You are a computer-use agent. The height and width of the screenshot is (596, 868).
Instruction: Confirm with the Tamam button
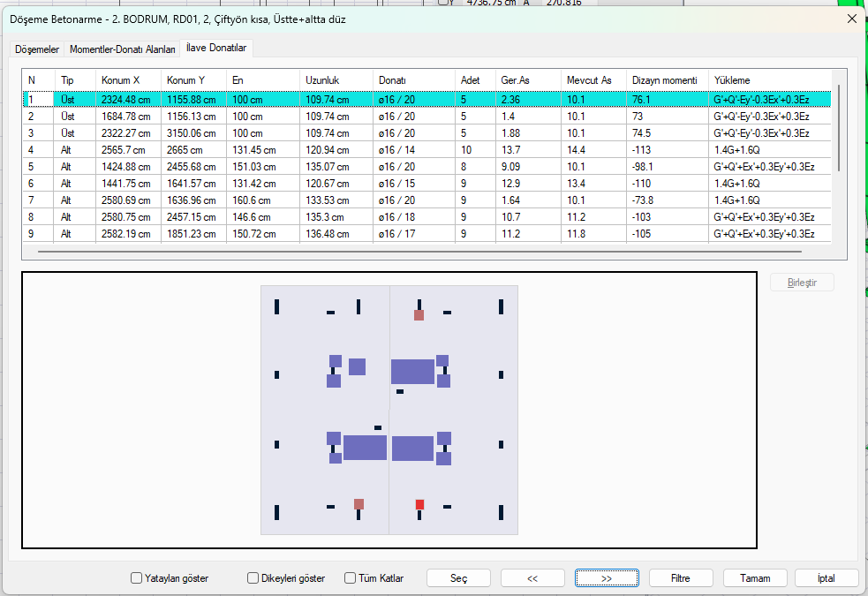coord(755,577)
